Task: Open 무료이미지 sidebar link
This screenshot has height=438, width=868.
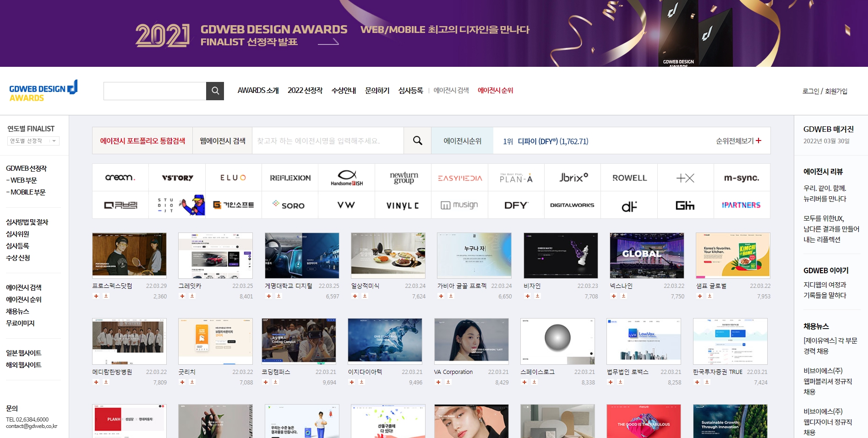Action: pos(20,323)
